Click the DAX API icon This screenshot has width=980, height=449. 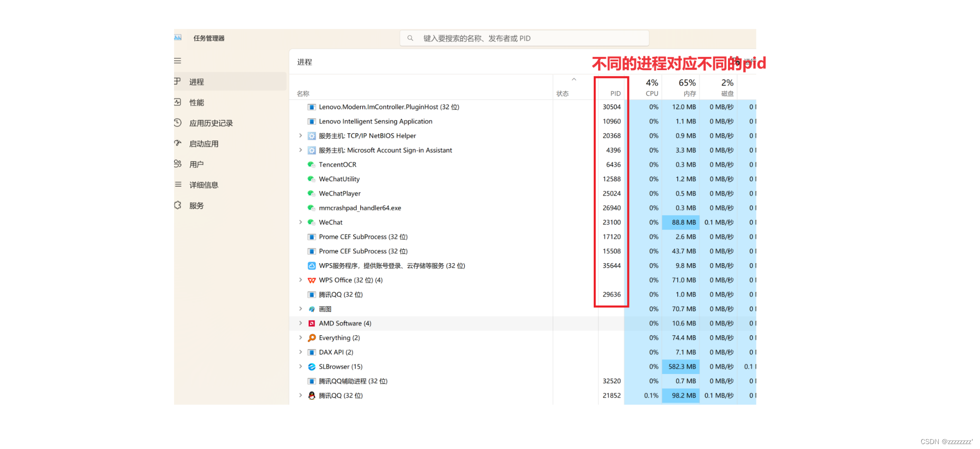[311, 352]
